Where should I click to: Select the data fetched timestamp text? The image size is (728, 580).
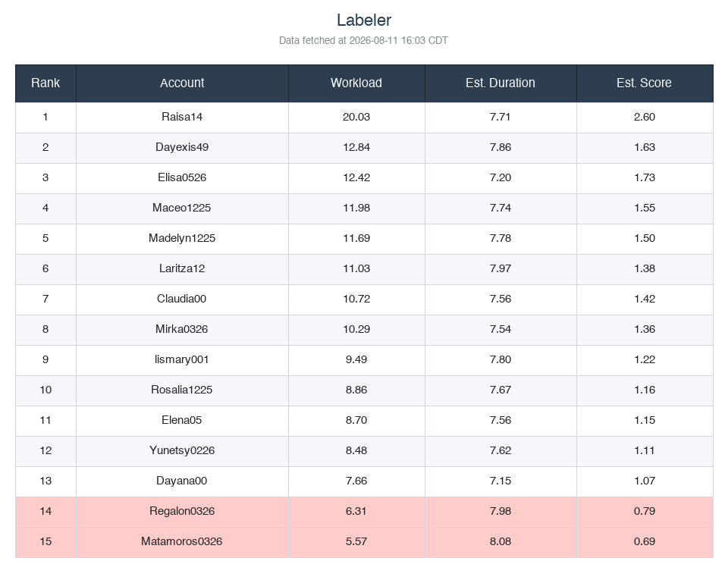(x=363, y=40)
